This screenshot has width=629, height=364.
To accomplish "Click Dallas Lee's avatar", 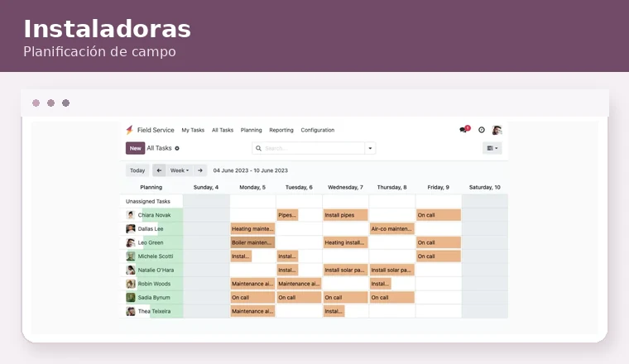I will click(x=131, y=228).
